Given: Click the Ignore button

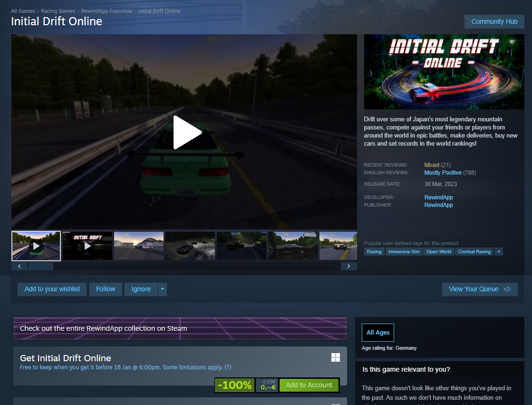Looking at the screenshot, I should pos(141,289).
